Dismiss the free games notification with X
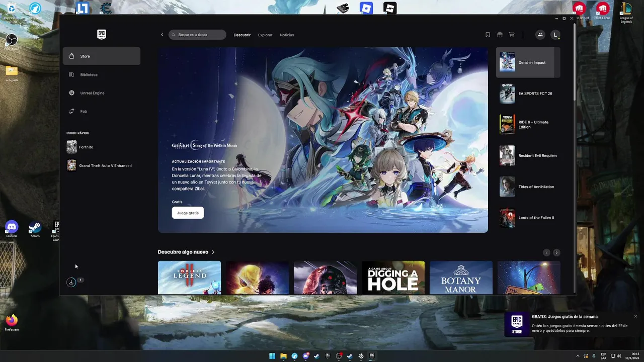The height and width of the screenshot is (362, 644). point(635,316)
